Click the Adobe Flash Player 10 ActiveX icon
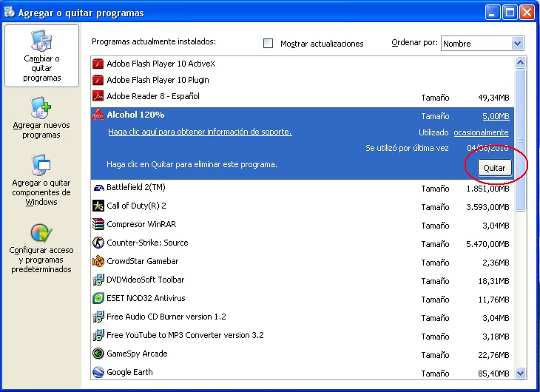This screenshot has width=540, height=392. (x=98, y=64)
